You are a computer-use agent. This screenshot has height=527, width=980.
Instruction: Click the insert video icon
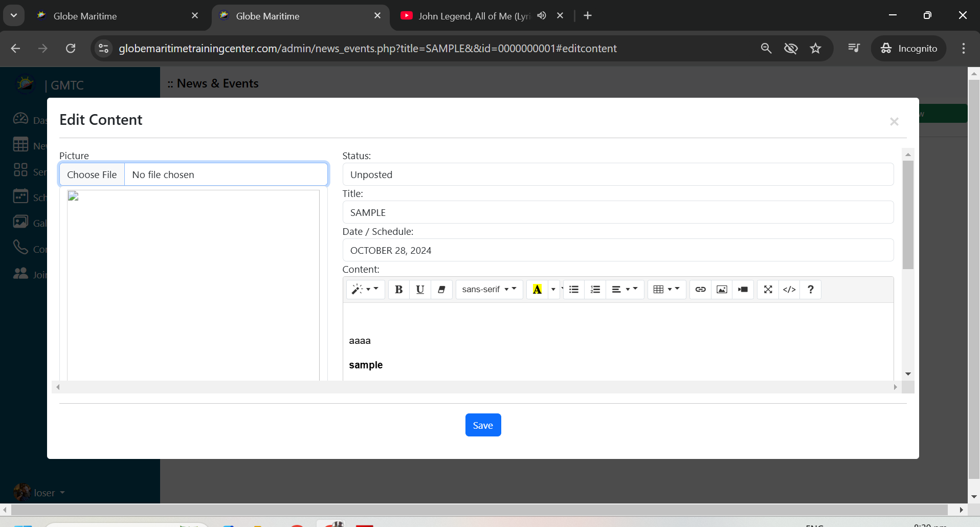743,290
